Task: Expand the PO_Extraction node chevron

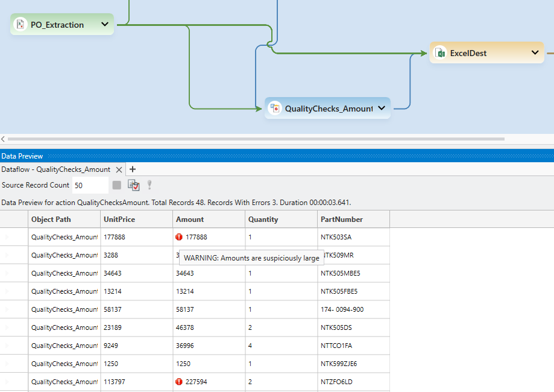Action: (104, 24)
